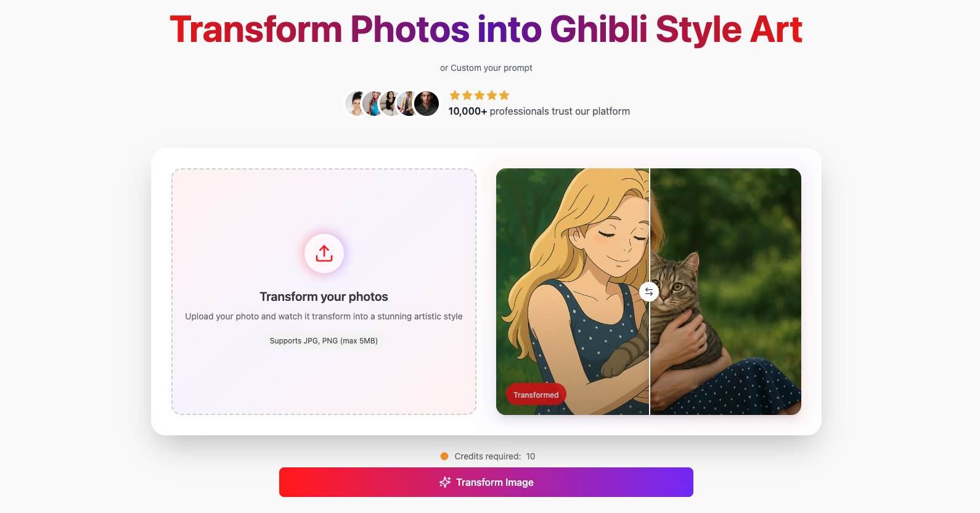The height and width of the screenshot is (513, 980).
Task: Click the fifth gold rating star
Action: [504, 95]
